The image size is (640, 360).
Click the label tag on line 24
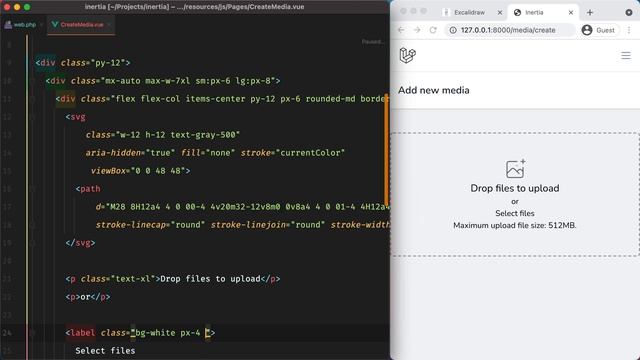[x=80, y=333]
